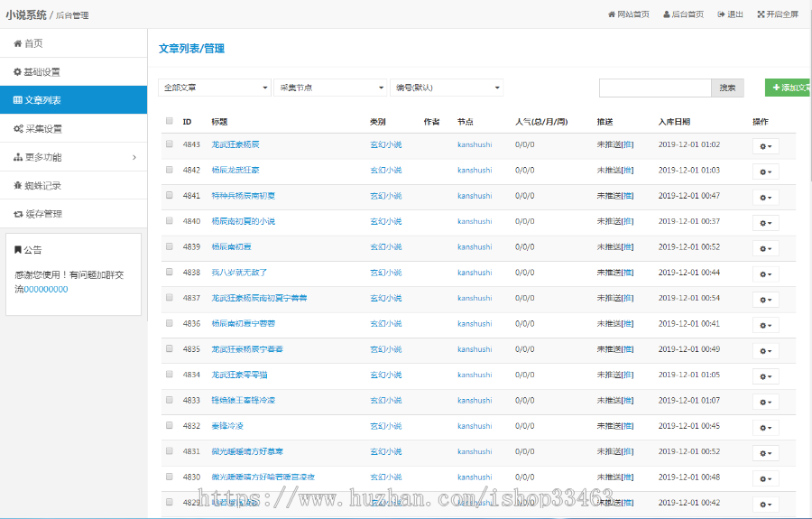Check the checkbox for article 4842
This screenshot has height=519, width=812.
[170, 170]
